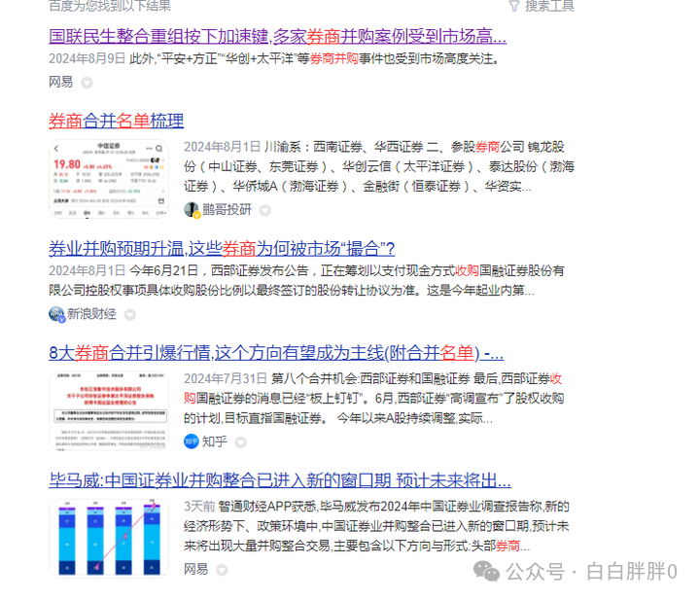Viewport: 700px width, 600px height.
Task: Click the 百度为您找到以下结果 text
Action: click(x=110, y=6)
